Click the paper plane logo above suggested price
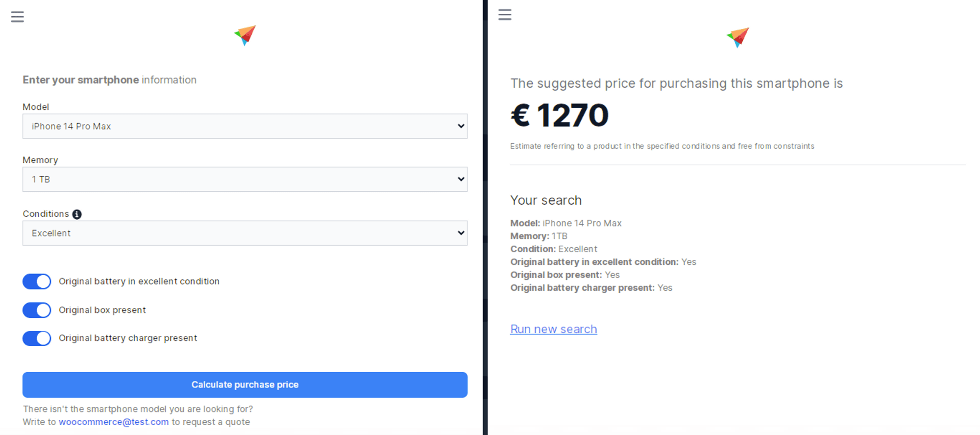980x435 pixels. (737, 37)
